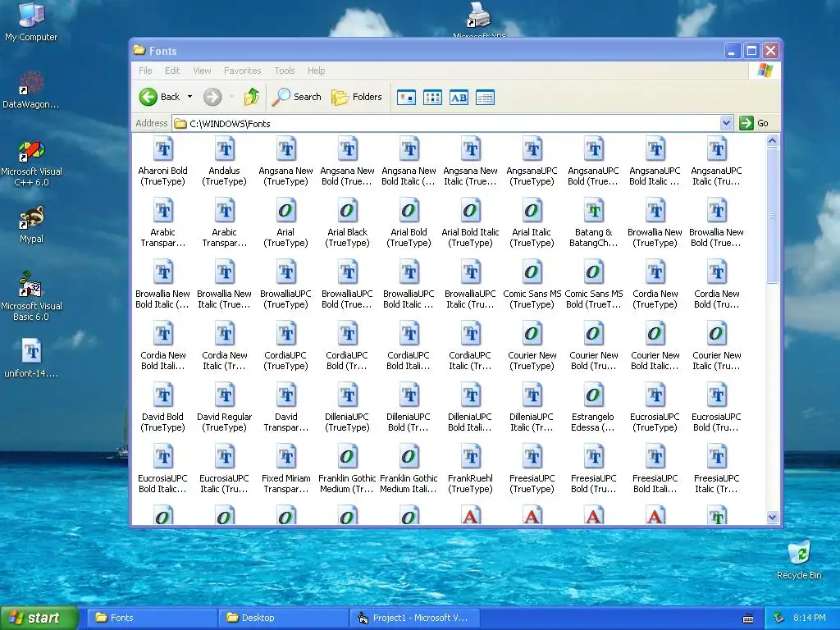
Task: Open My Computer desktop icon
Action: tap(31, 21)
